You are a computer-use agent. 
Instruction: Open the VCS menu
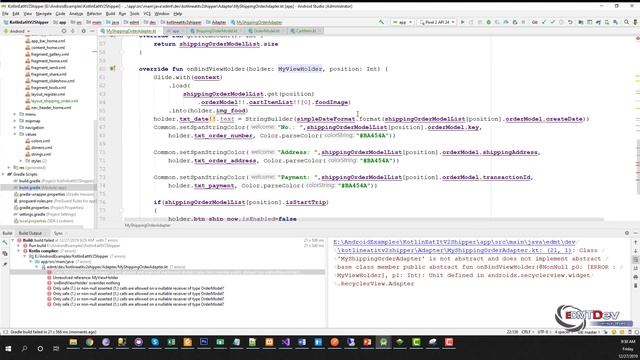147,13
